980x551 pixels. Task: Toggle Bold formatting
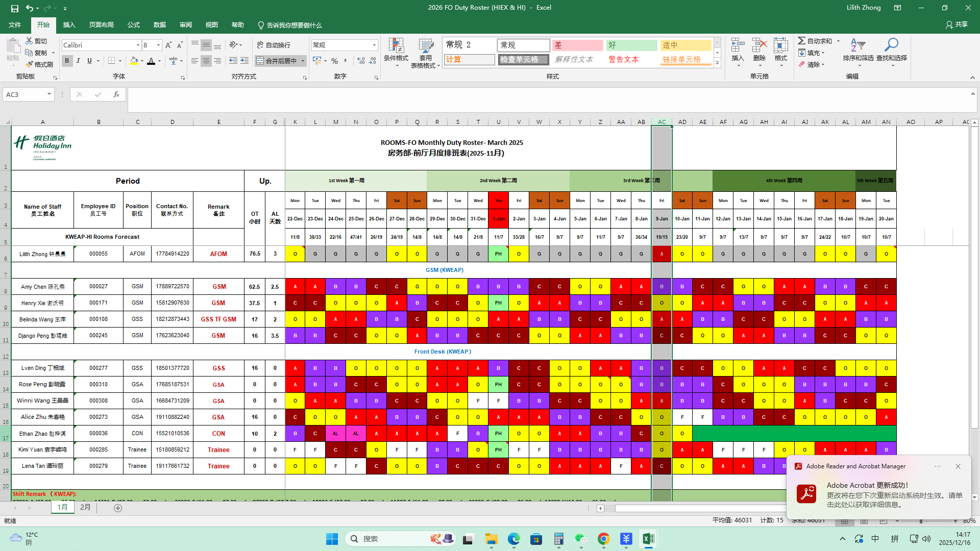point(67,61)
